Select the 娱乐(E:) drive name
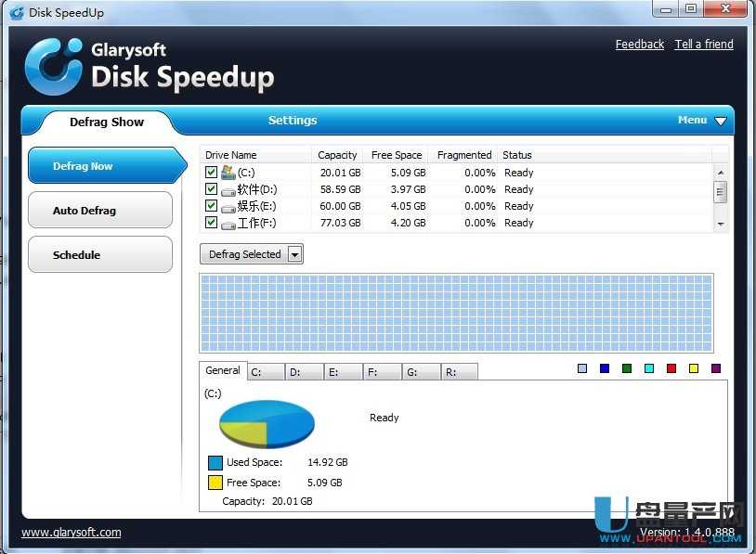The height and width of the screenshot is (554, 756). (257, 206)
